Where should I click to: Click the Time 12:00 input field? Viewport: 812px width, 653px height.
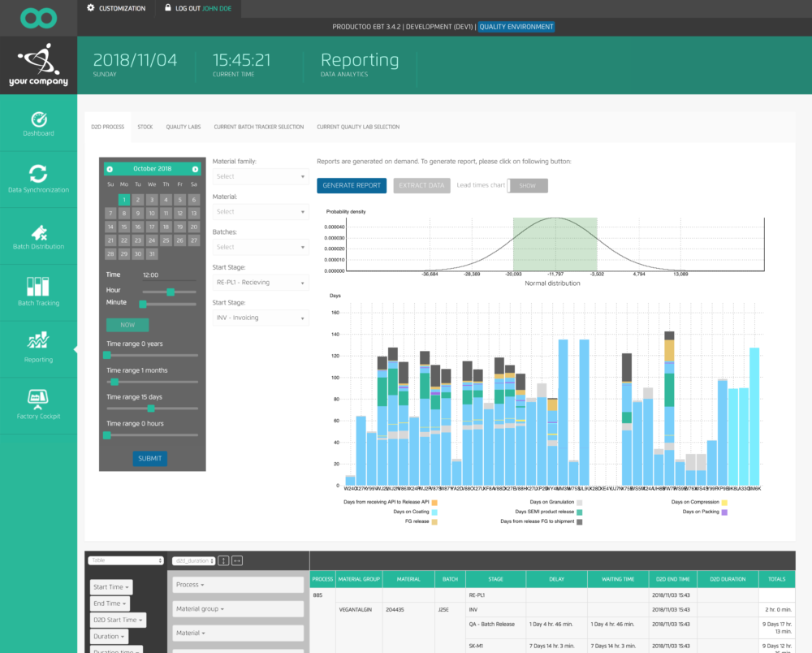(x=169, y=275)
